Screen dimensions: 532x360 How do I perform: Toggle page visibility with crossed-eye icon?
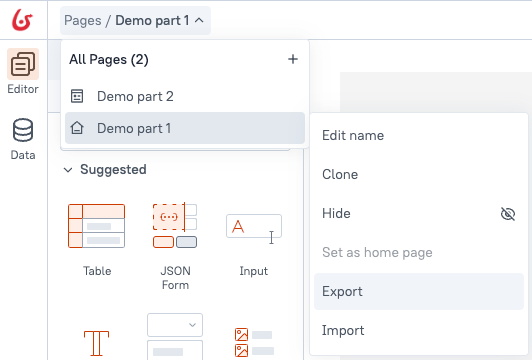[x=508, y=214]
